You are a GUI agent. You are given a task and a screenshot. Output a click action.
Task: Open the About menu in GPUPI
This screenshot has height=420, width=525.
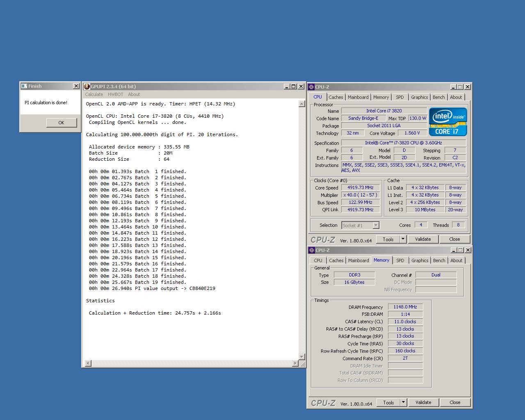pyautogui.click(x=134, y=94)
